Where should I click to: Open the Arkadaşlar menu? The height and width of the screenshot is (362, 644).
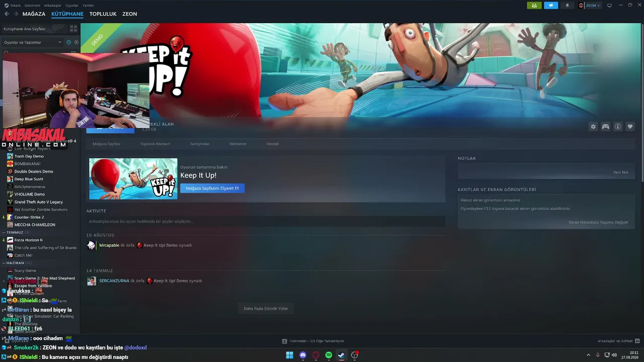click(53, 6)
